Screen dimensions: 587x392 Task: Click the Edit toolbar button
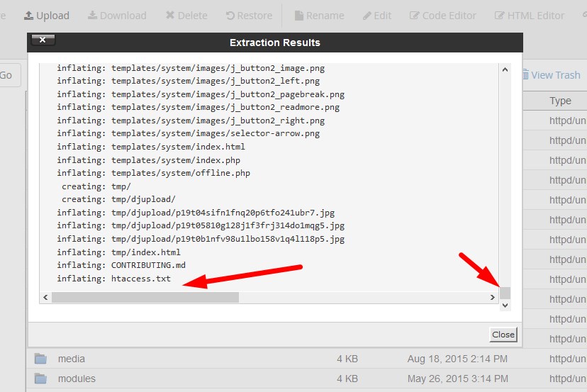tap(377, 16)
